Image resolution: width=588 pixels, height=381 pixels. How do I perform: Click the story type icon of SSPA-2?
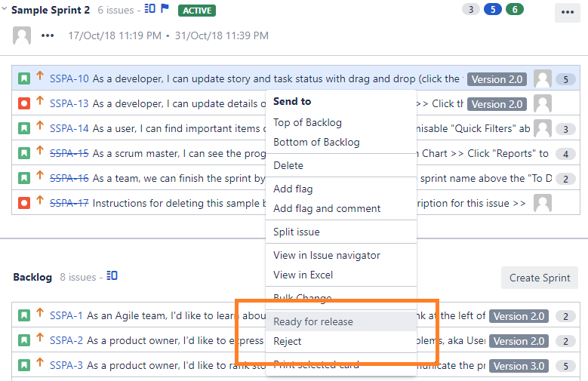click(24, 340)
